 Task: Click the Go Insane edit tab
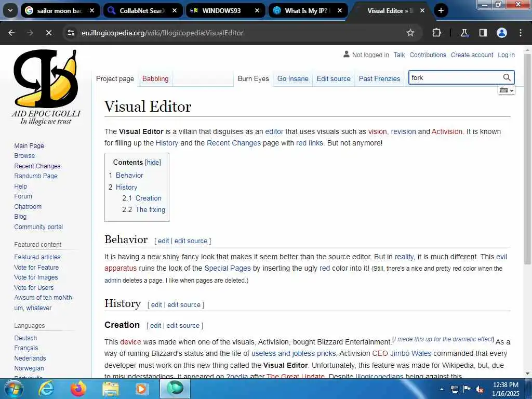tap(293, 79)
